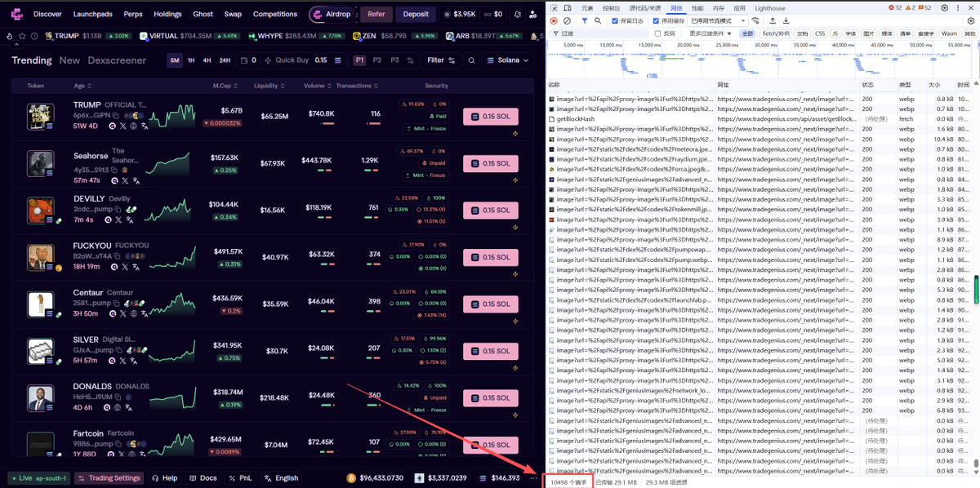Open the Launchpads menu item
This screenshot has width=980, height=488.
point(93,15)
